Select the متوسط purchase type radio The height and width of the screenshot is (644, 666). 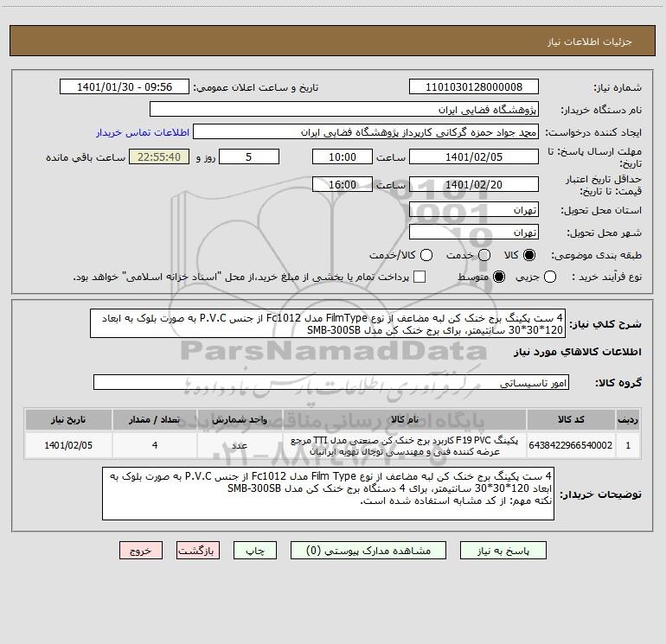[499, 277]
